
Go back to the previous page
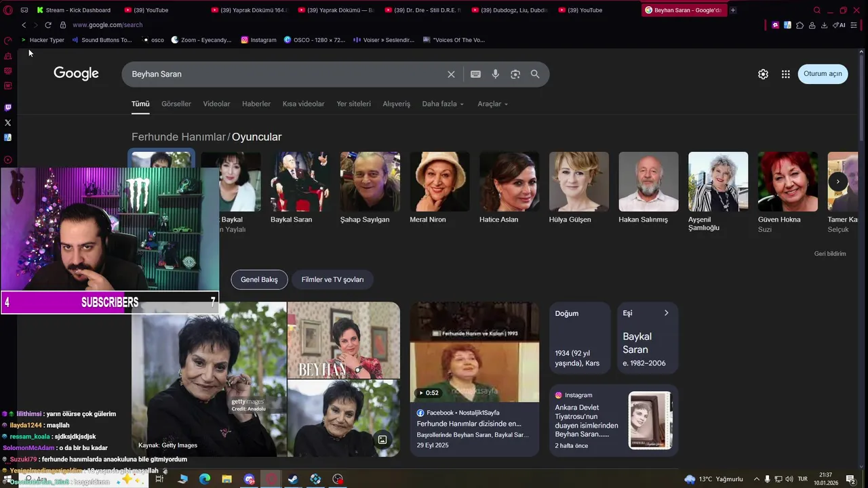(24, 25)
